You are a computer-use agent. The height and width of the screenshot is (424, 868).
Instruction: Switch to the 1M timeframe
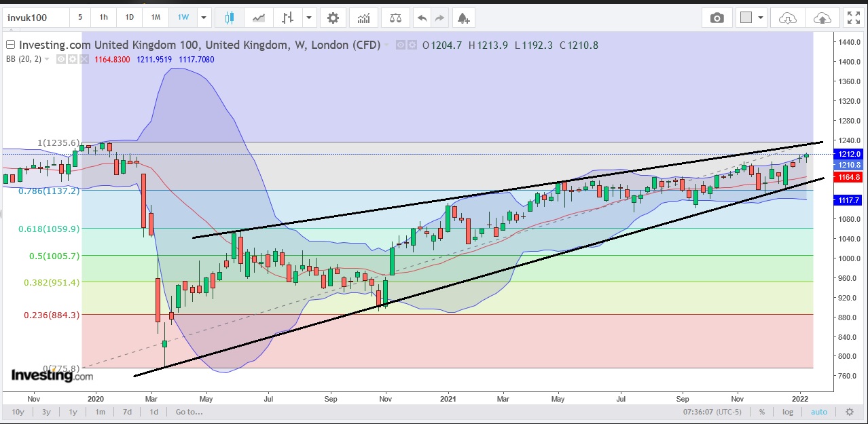pos(156,18)
